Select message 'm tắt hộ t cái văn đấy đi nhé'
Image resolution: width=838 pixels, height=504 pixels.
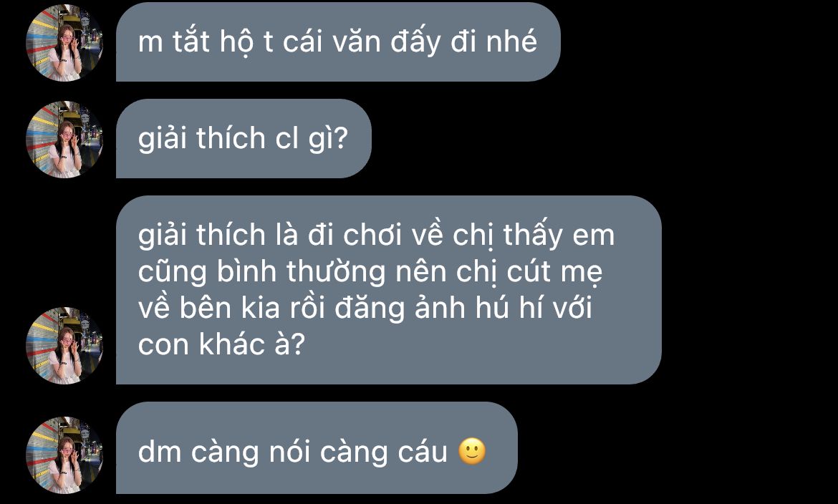338,42
